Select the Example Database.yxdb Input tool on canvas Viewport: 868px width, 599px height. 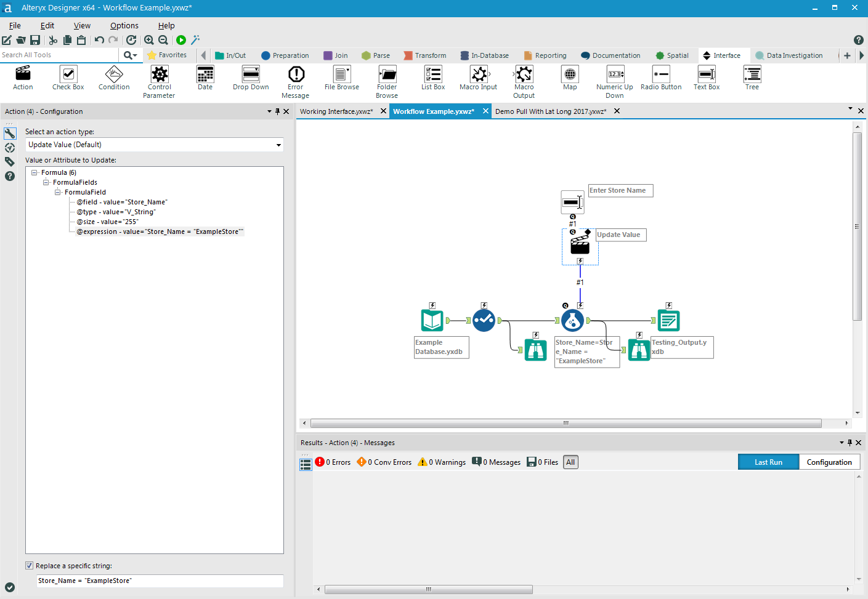tap(432, 320)
